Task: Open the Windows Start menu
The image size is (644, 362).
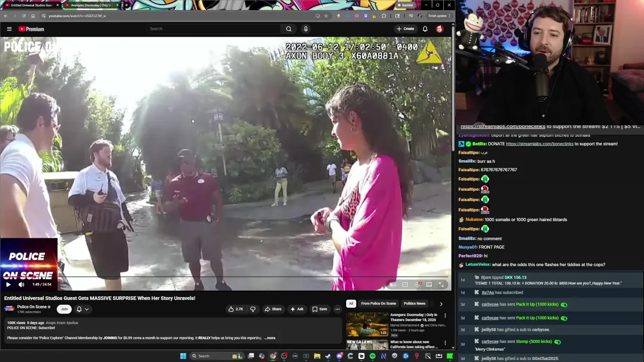Action: point(183,356)
